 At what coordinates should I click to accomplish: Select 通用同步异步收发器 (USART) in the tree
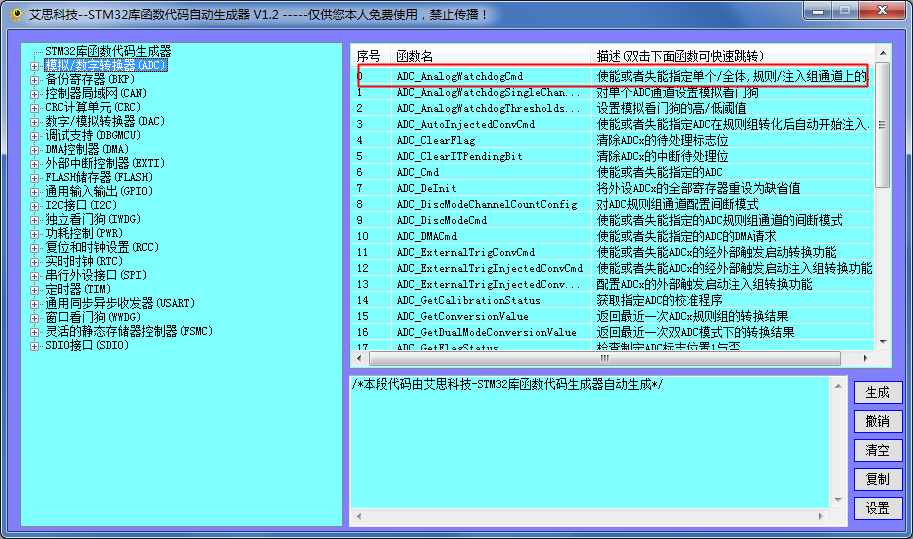120,303
